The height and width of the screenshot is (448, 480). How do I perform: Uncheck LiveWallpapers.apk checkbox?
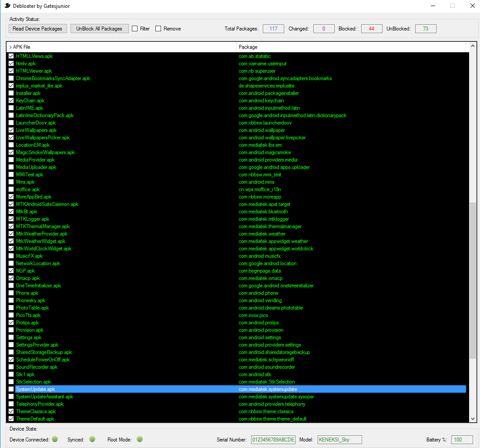pyautogui.click(x=11, y=130)
